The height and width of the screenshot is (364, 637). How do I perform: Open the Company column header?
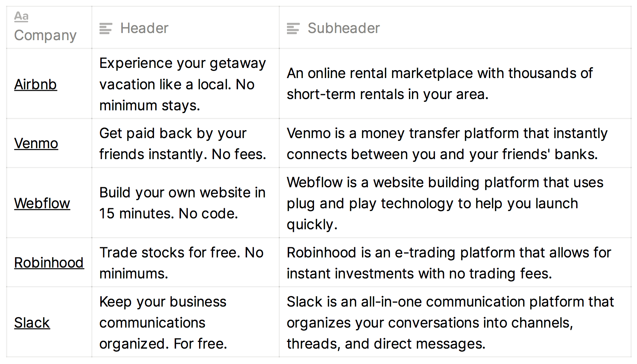click(45, 35)
